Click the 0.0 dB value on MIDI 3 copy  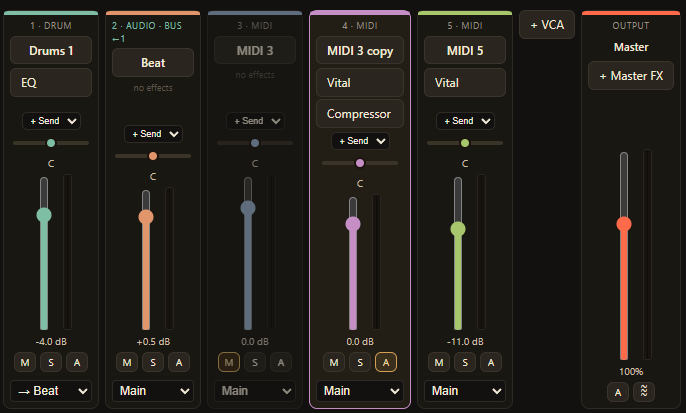coord(360,342)
